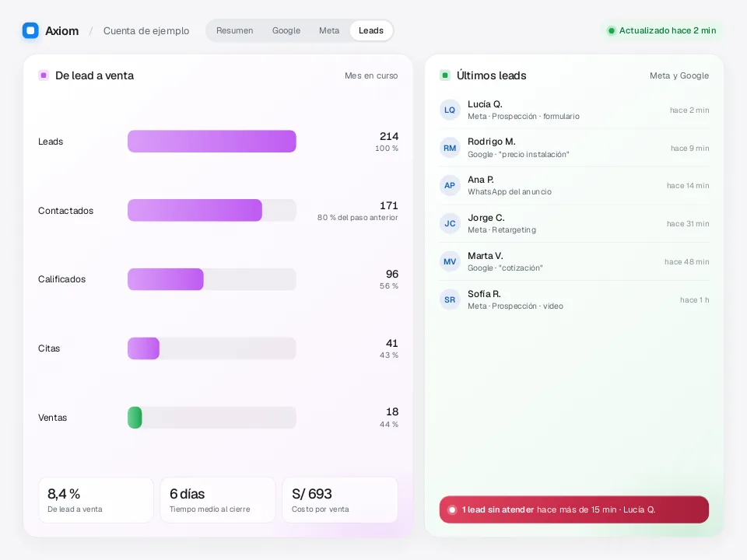Open the MV avatar for Marta V.
747x560 pixels.
(x=450, y=262)
